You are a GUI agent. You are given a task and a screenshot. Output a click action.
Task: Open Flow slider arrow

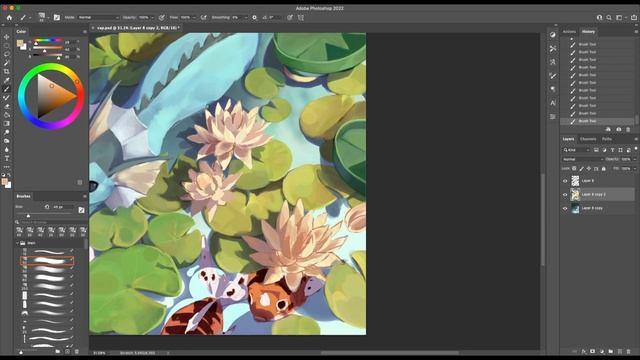194,18
